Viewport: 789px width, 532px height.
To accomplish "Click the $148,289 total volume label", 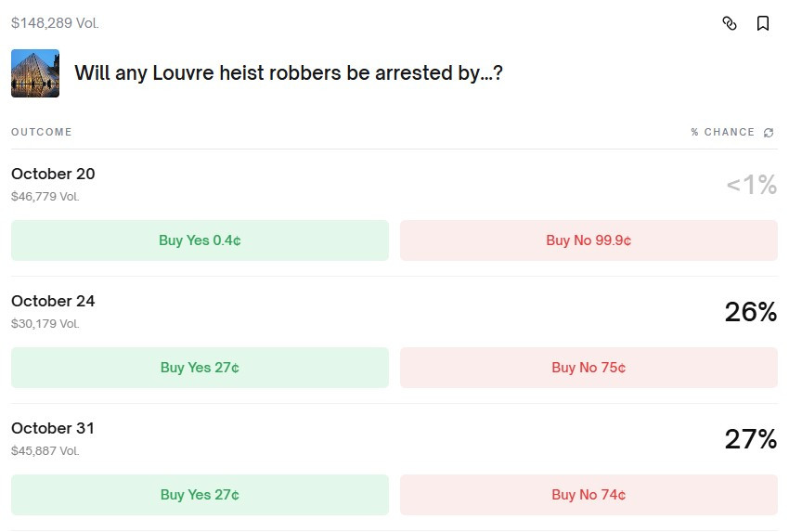I will tap(55, 23).
